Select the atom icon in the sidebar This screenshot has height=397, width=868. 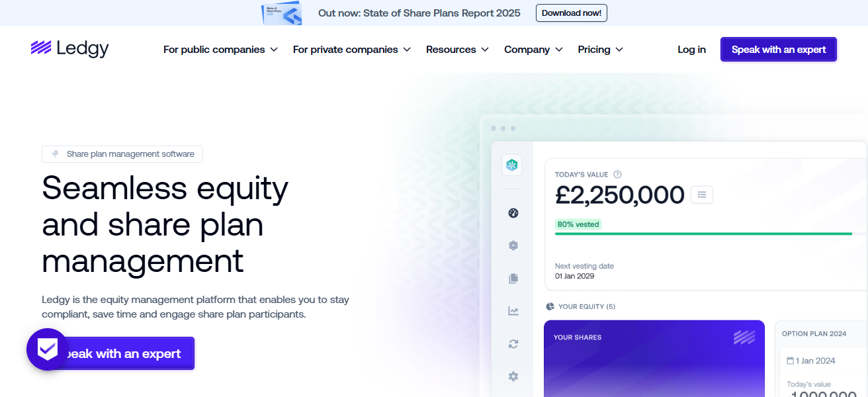point(513,245)
